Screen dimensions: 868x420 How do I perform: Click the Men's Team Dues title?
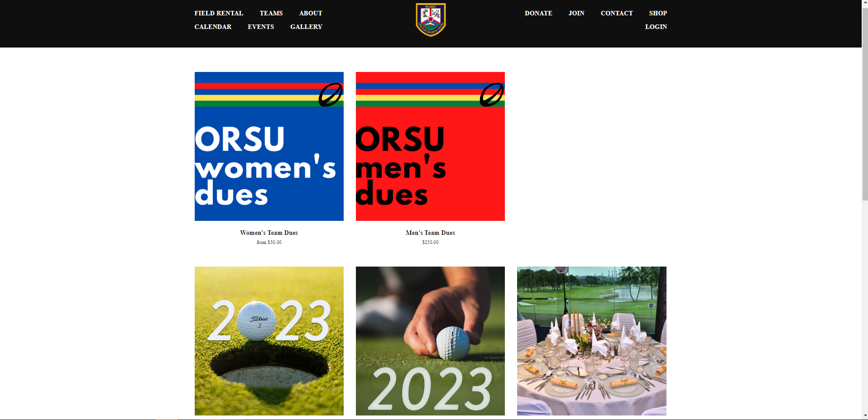[x=430, y=233]
